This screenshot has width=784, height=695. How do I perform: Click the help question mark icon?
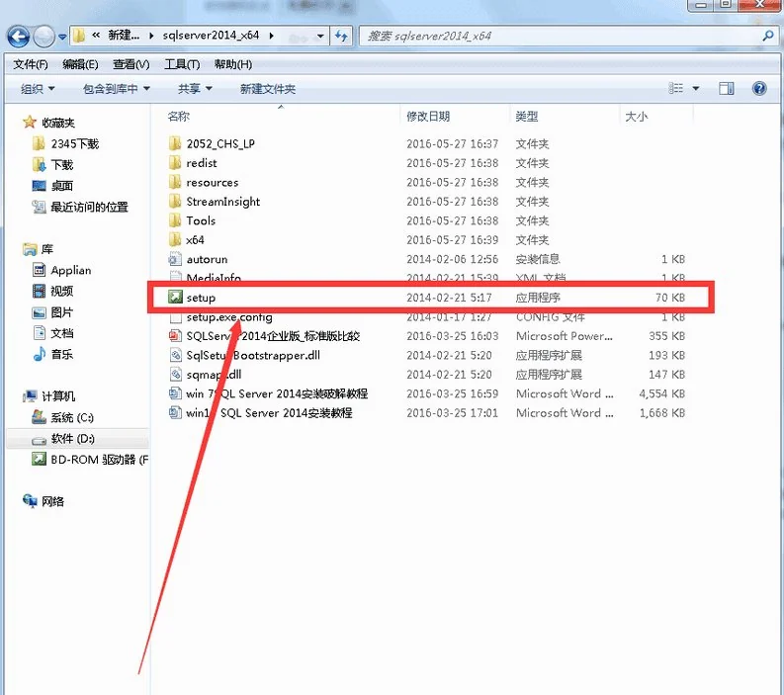pos(759,89)
